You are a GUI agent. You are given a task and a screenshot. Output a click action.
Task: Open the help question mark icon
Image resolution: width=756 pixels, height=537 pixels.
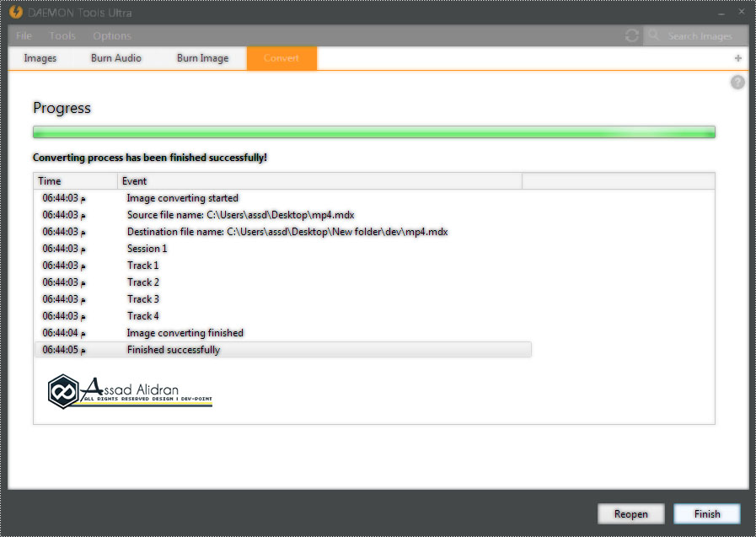coord(737,83)
